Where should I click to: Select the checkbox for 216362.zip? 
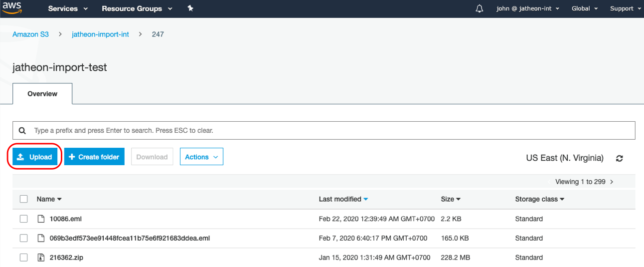point(23,258)
